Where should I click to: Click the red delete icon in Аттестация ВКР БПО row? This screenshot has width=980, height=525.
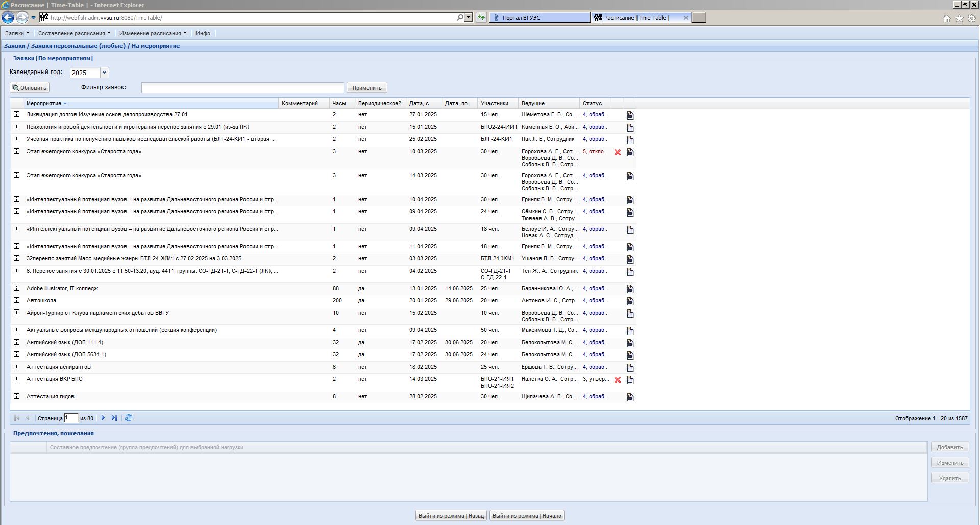point(617,380)
